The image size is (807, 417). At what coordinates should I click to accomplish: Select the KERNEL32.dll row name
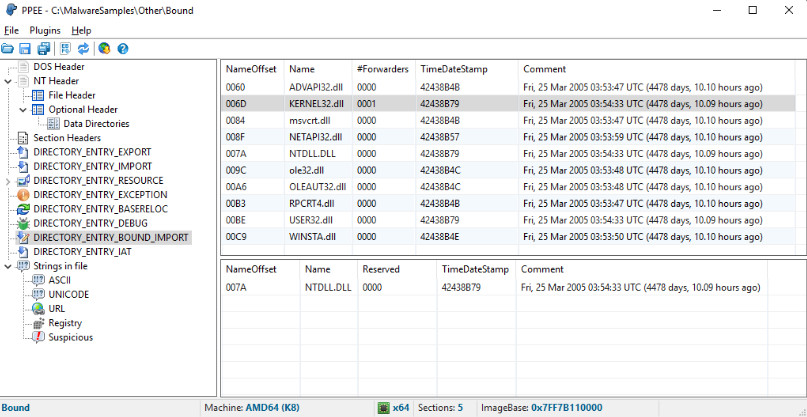[317, 104]
